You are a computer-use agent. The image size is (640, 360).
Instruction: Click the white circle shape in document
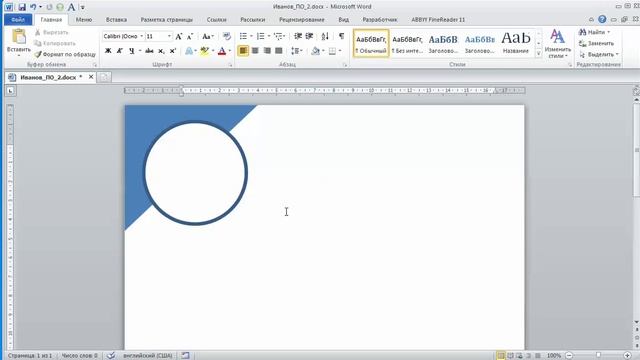point(196,173)
